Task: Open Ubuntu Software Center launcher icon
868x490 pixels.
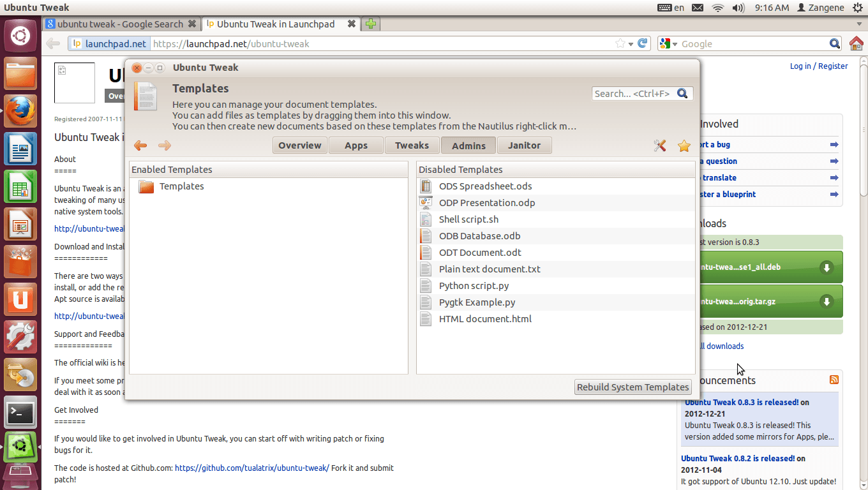Action: point(20,262)
